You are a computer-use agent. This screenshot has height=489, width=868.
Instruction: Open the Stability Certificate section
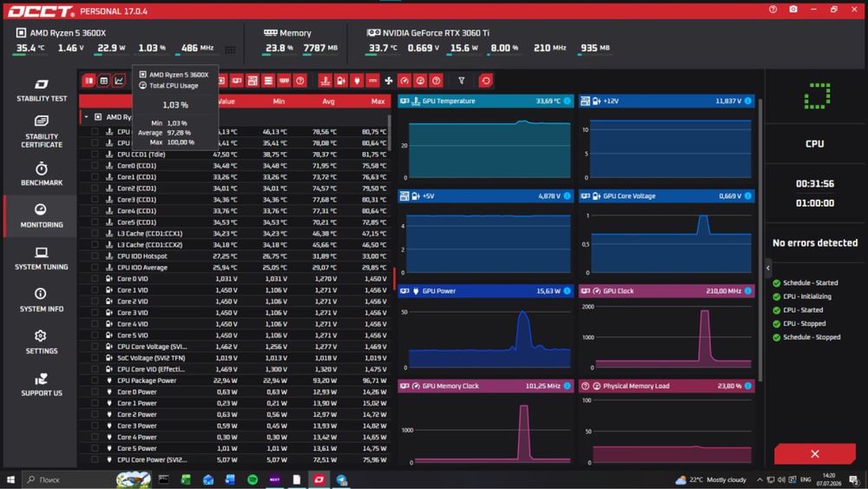pos(42,132)
